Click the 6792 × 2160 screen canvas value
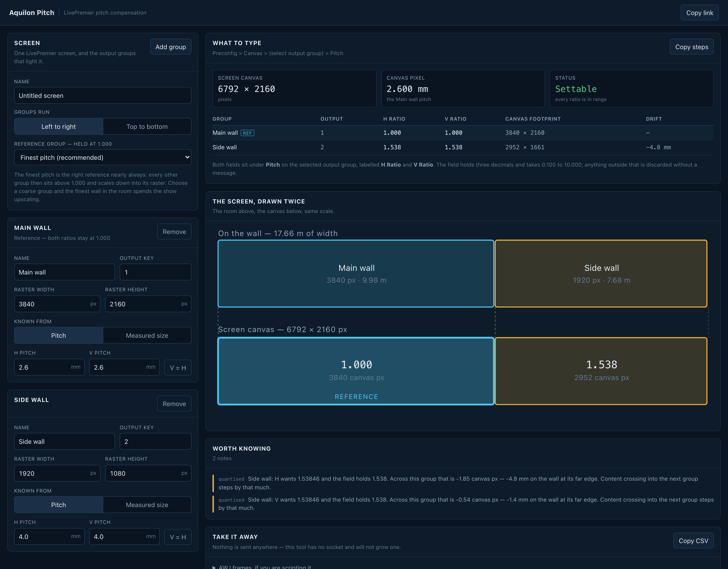Screen dimensions: 728x569 [246, 89]
